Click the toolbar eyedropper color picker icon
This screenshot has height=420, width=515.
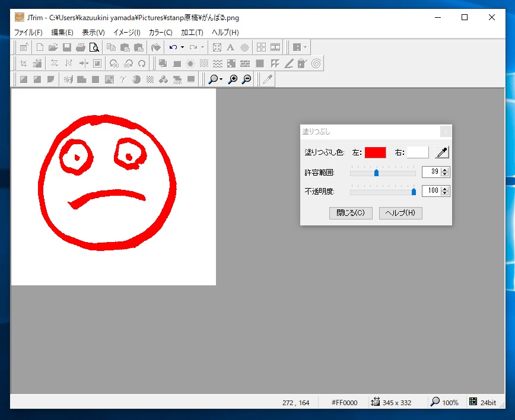coord(268,79)
